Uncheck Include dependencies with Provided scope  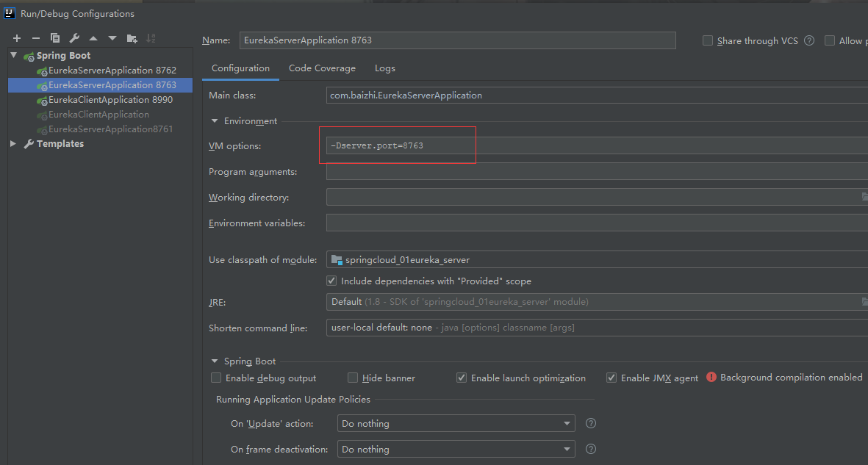331,281
